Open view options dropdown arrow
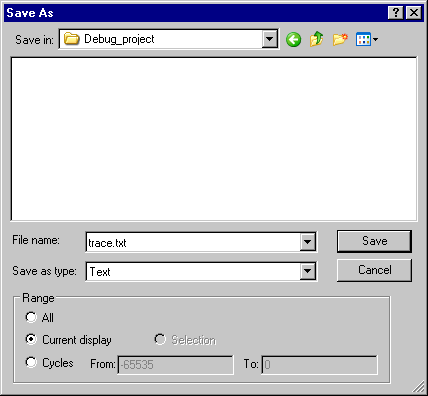The image size is (428, 396). pyautogui.click(x=375, y=40)
